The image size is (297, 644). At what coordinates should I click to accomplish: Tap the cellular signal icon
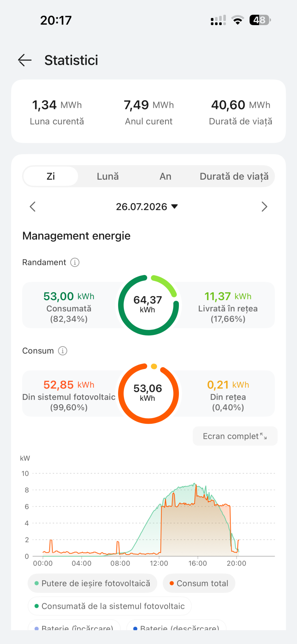(x=218, y=20)
